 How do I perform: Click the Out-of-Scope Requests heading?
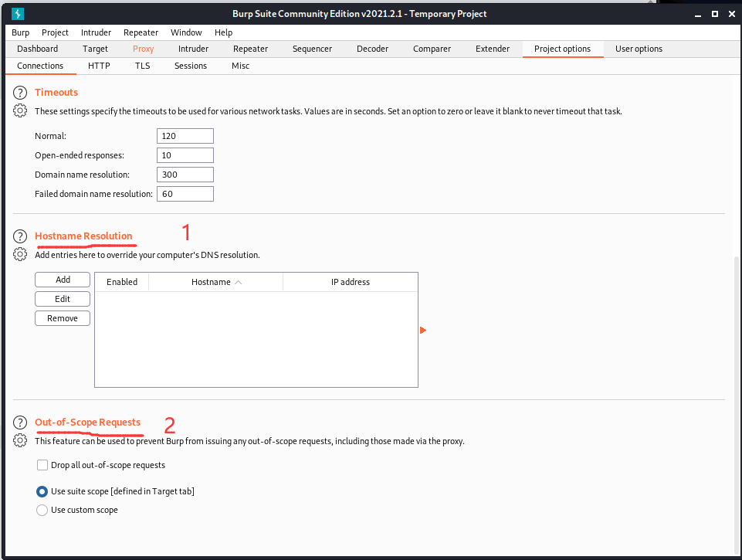[87, 423]
